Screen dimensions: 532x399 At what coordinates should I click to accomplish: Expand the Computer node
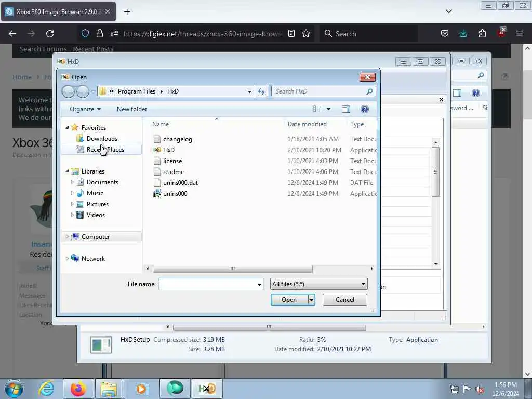pyautogui.click(x=67, y=237)
